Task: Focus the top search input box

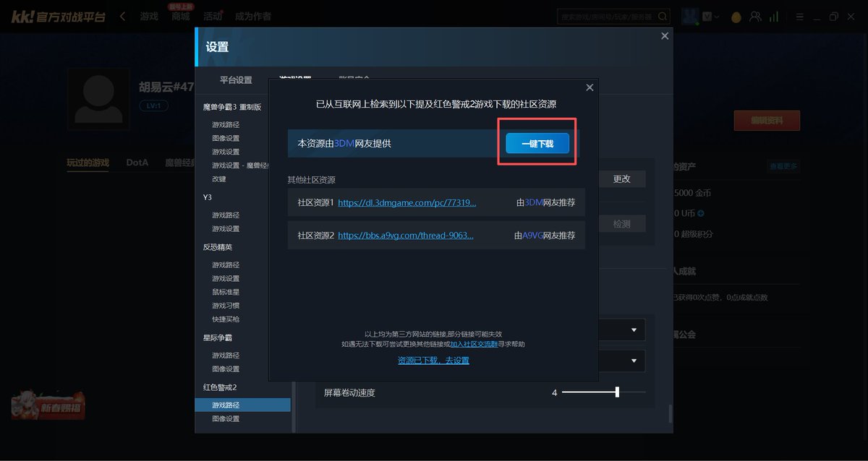Action: [606, 16]
